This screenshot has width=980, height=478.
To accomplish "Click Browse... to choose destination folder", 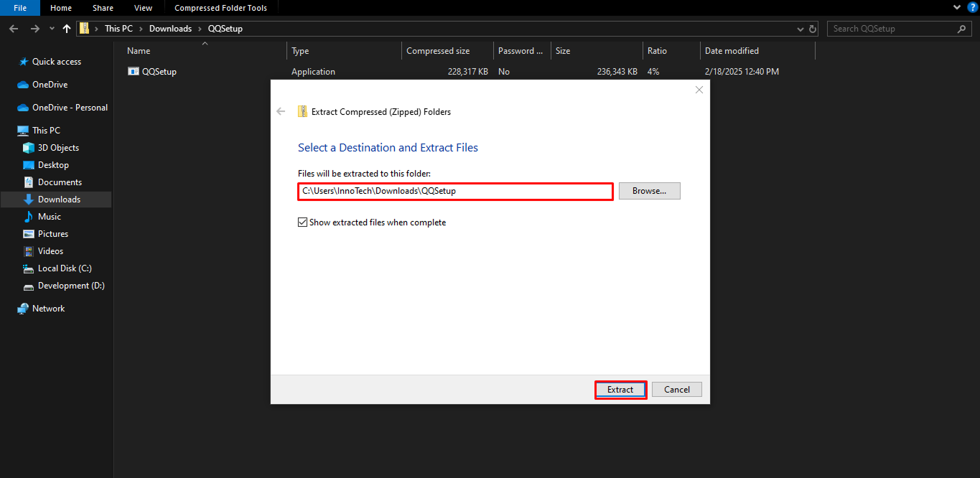I will 650,191.
